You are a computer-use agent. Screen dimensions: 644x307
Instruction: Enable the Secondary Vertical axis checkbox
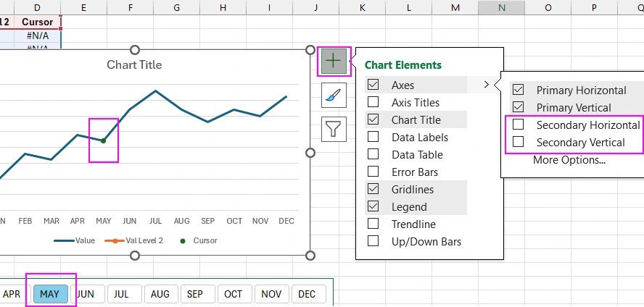519,143
